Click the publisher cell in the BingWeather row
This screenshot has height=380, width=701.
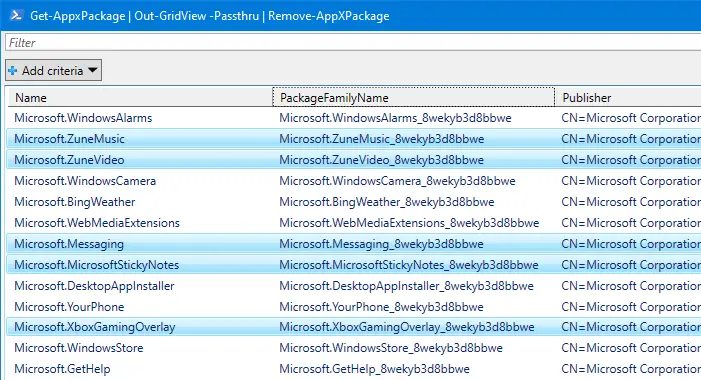point(631,202)
